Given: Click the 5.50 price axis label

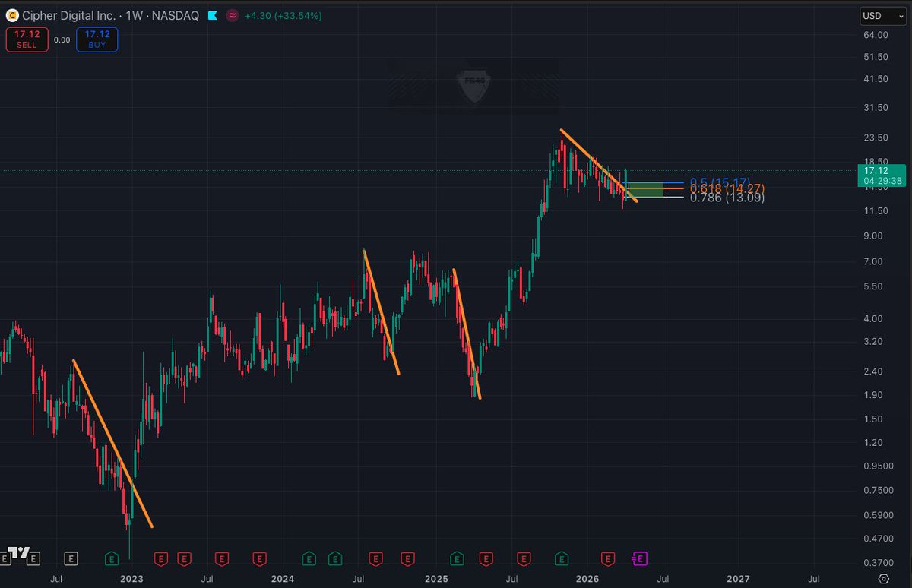Looking at the screenshot, I should coord(873,286).
